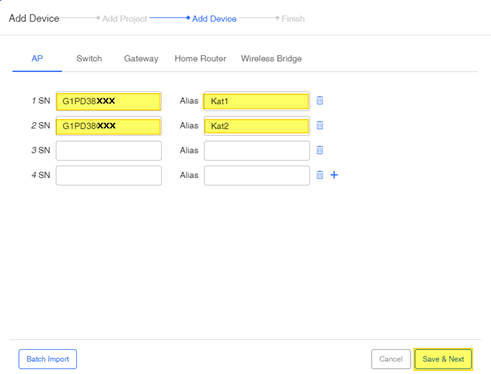Viewport: 491px width, 374px height.
Task: Add another device row with plus icon
Action: pyautogui.click(x=334, y=175)
